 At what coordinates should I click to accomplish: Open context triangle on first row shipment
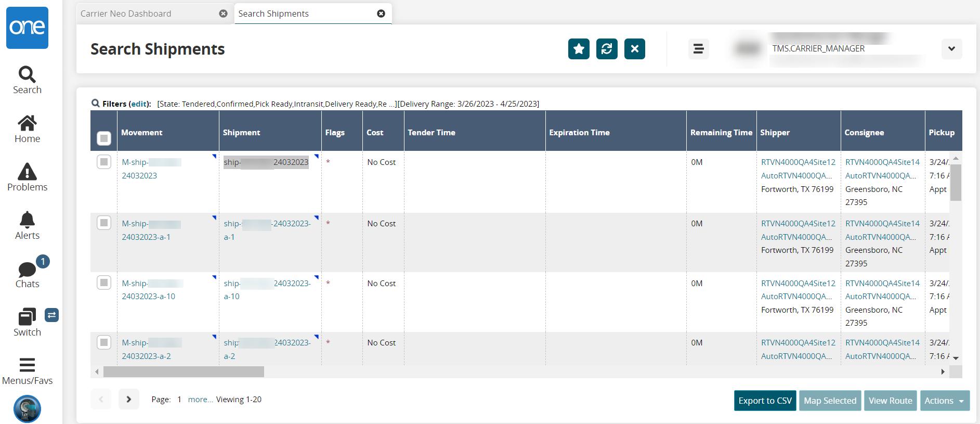click(316, 156)
